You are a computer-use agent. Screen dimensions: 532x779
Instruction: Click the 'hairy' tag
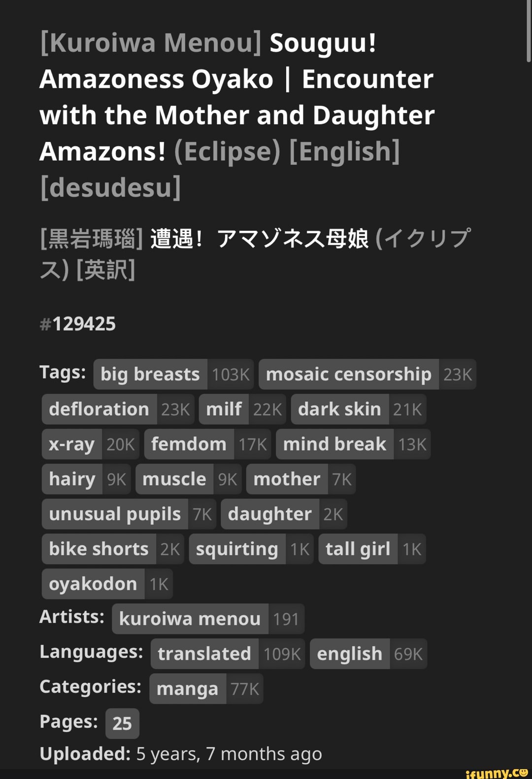pyautogui.click(x=72, y=480)
